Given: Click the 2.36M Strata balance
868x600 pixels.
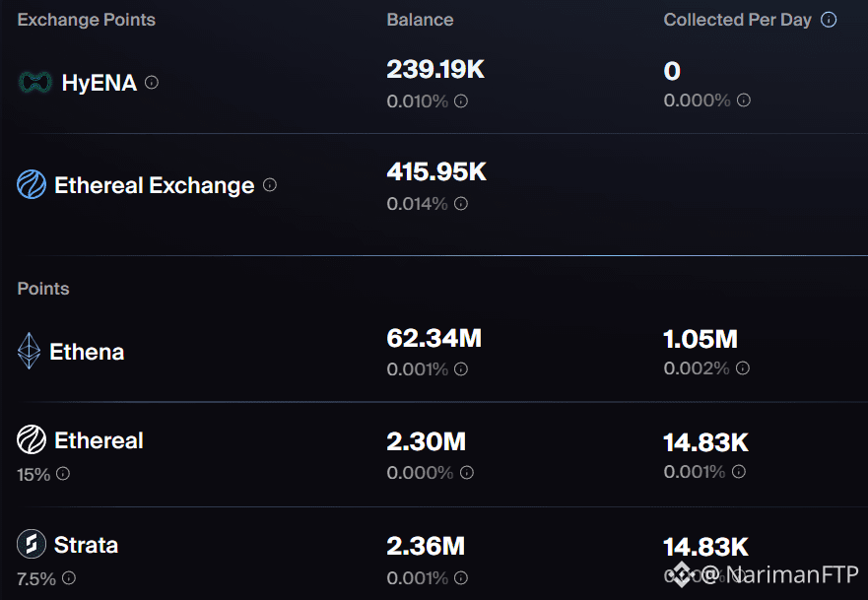Looking at the screenshot, I should pyautogui.click(x=426, y=547).
